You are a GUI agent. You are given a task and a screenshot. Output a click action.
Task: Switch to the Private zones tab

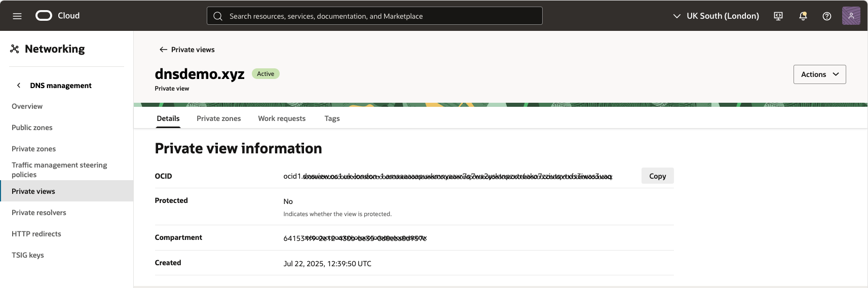(218, 118)
